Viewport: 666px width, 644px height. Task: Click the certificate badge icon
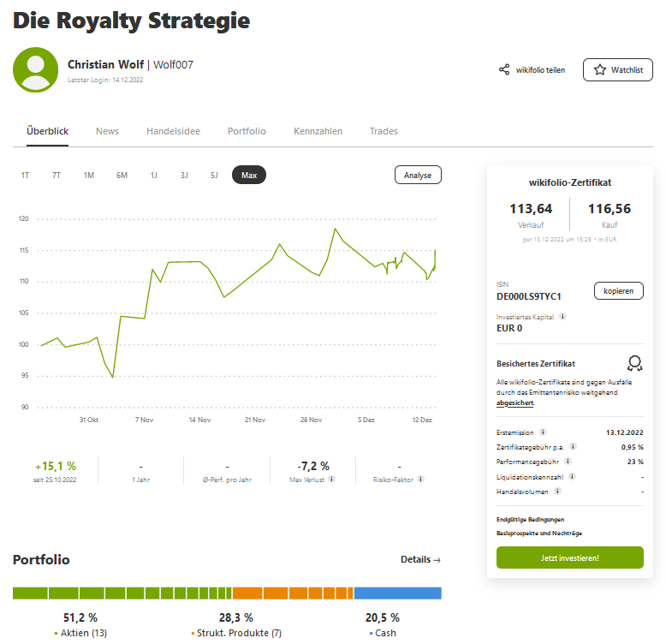click(x=634, y=363)
